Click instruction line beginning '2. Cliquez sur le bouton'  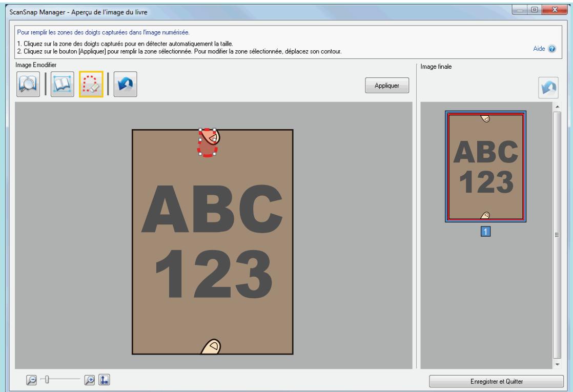pos(179,52)
